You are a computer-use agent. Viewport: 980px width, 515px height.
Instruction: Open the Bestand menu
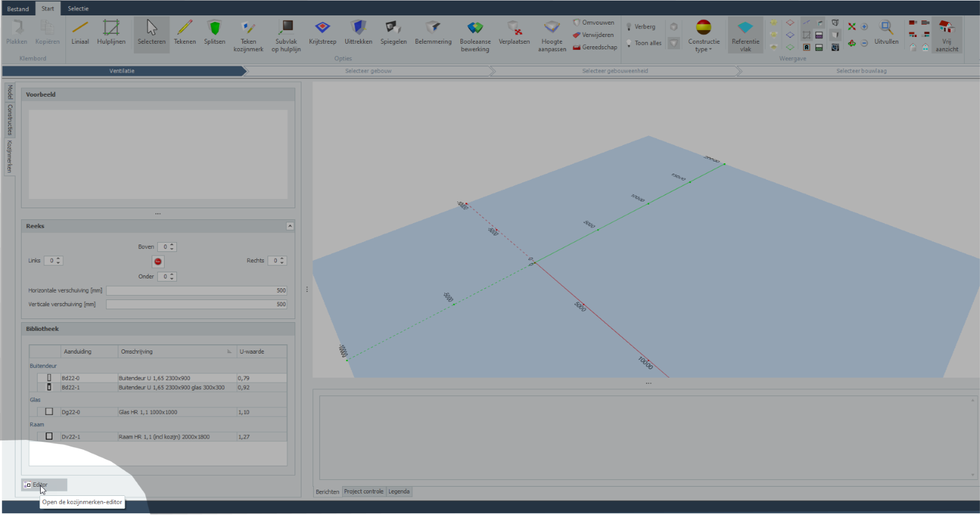click(18, 9)
